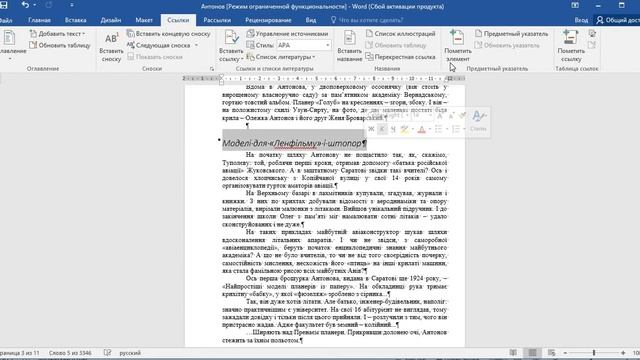The height and width of the screenshot is (360, 640).
Task: Open Управление источниками
Action: (x=287, y=34)
